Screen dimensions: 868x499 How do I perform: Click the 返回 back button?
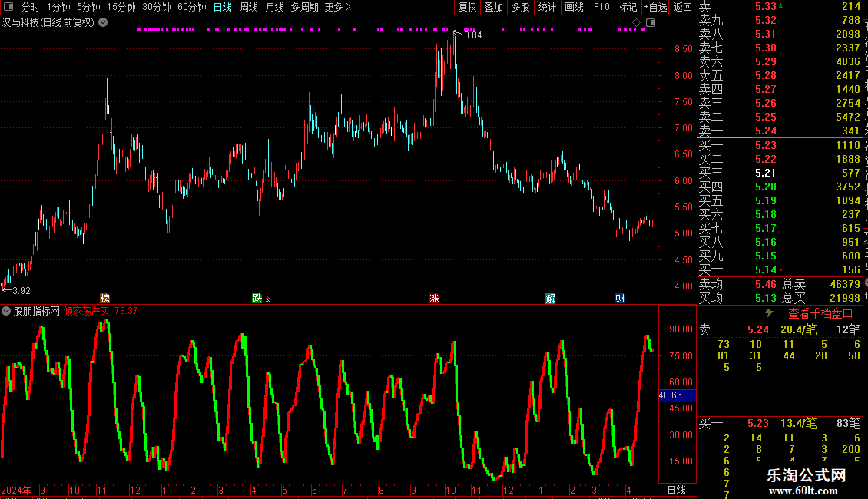pyautogui.click(x=683, y=7)
